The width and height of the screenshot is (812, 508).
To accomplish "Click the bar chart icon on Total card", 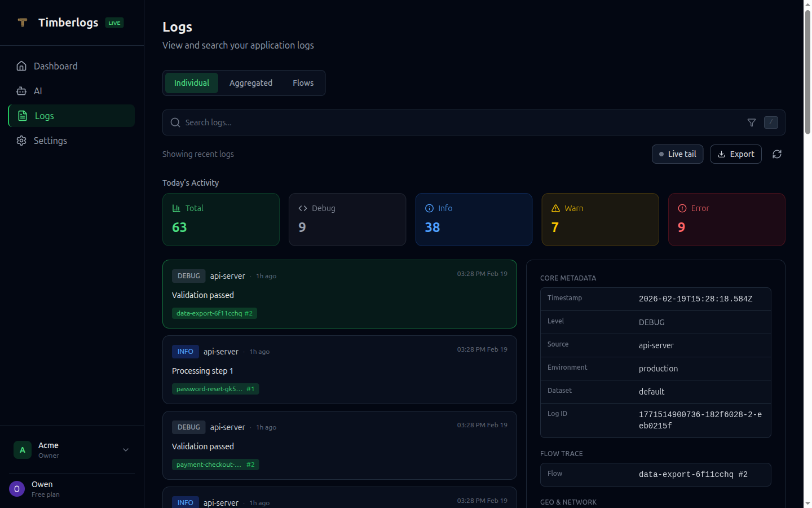I will click(x=177, y=208).
